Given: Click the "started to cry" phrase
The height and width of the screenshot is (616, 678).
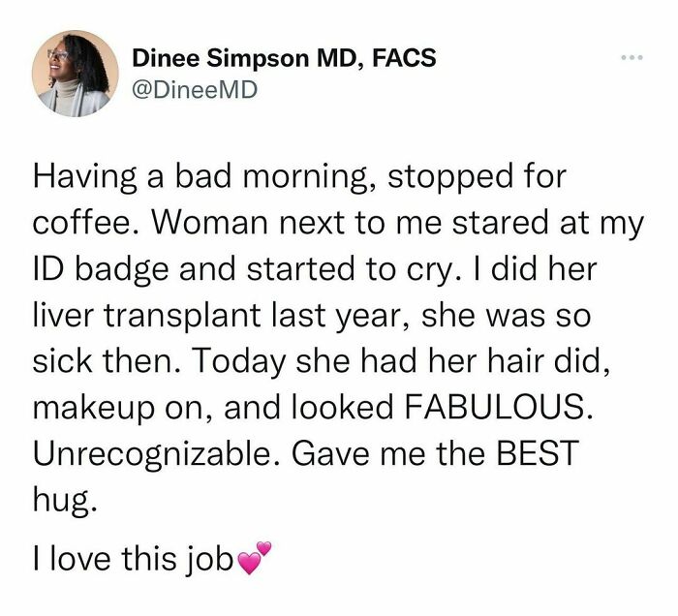Looking at the screenshot, I should (x=366, y=269).
